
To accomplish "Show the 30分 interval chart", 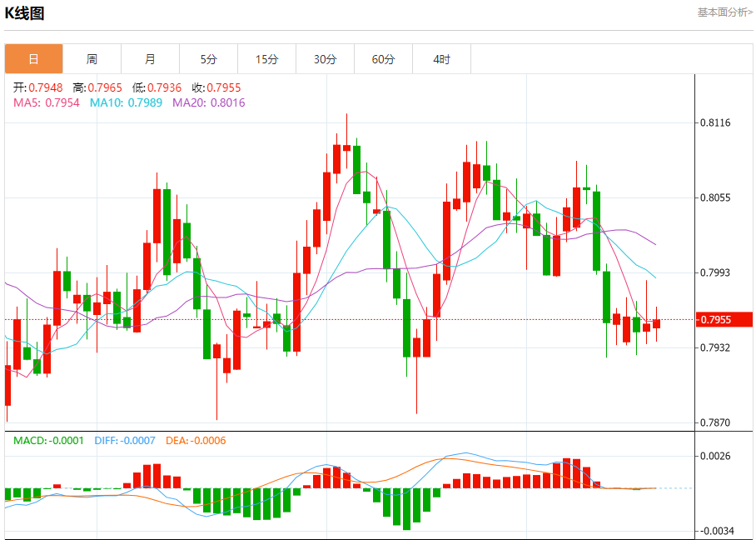I will click(x=326, y=59).
